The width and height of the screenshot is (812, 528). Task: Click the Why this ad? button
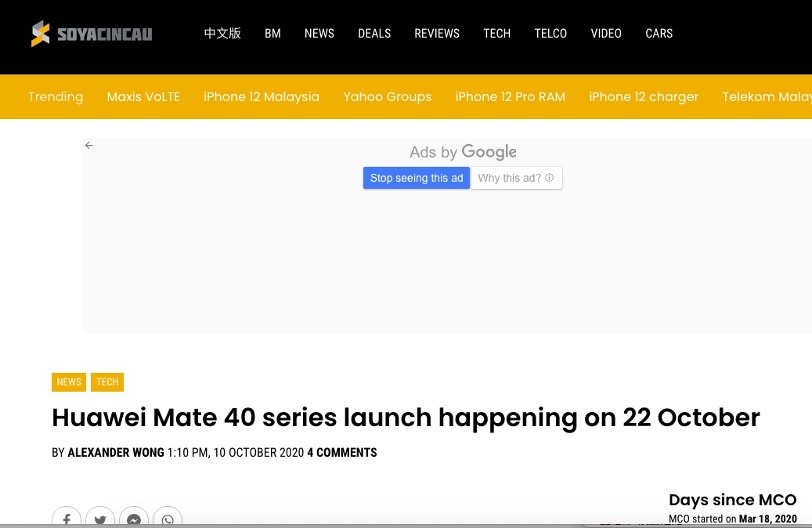(x=516, y=178)
